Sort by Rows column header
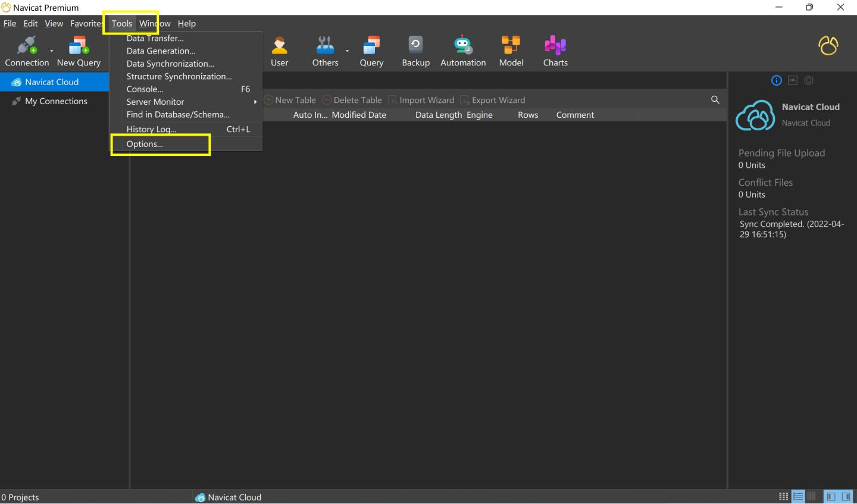 [528, 115]
